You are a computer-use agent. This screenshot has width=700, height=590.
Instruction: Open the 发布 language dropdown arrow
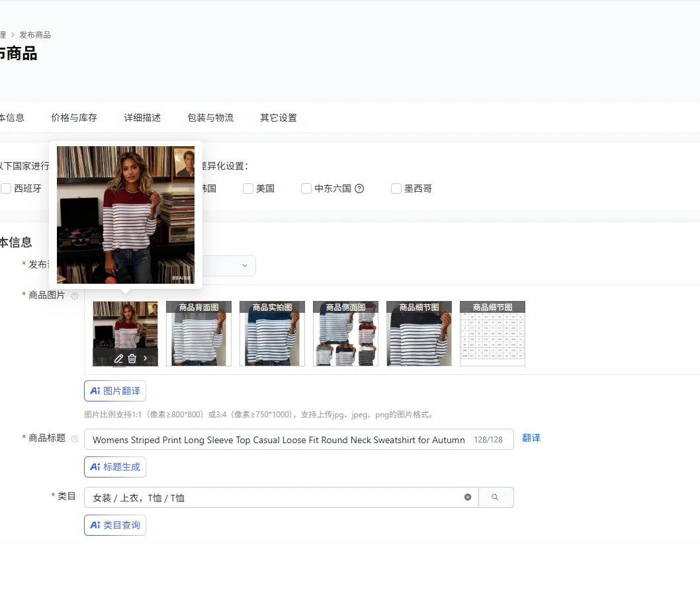click(244, 266)
